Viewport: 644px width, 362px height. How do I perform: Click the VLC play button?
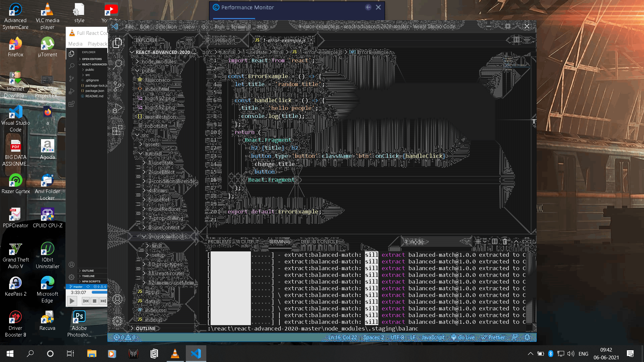72,301
